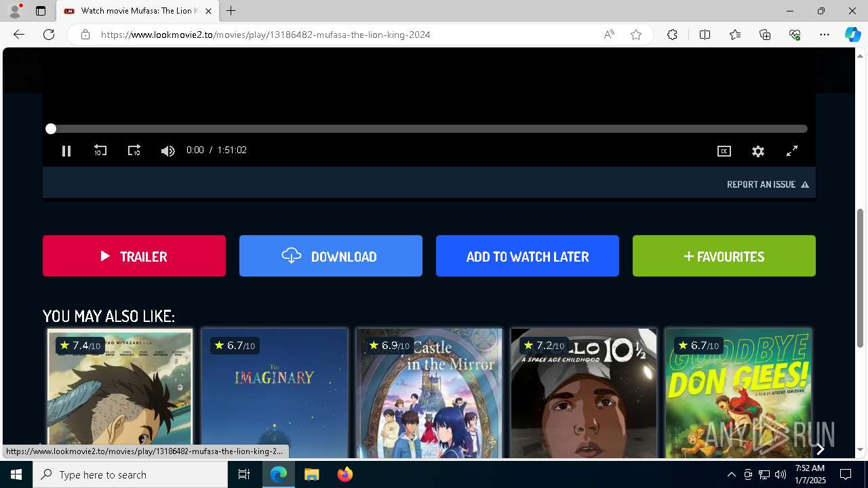Open the Goodbye Don Glees poster
The height and width of the screenshot is (488, 868).
click(738, 393)
